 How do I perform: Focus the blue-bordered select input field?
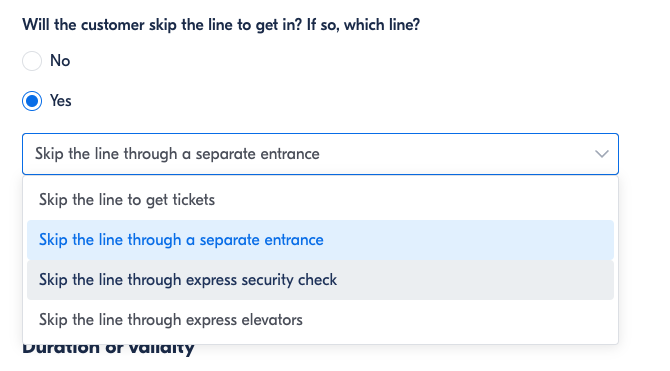coord(320,154)
